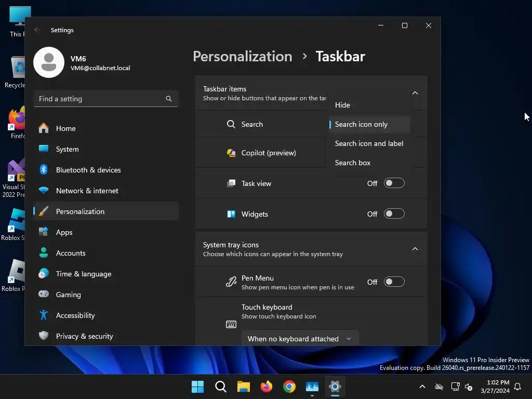532x399 pixels.
Task: Open the touch keyboard 'When no keyboard attached' dropdown
Action: coord(300,339)
